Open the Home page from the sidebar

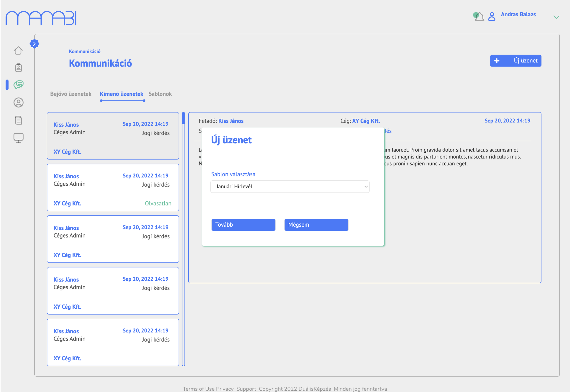(18, 50)
